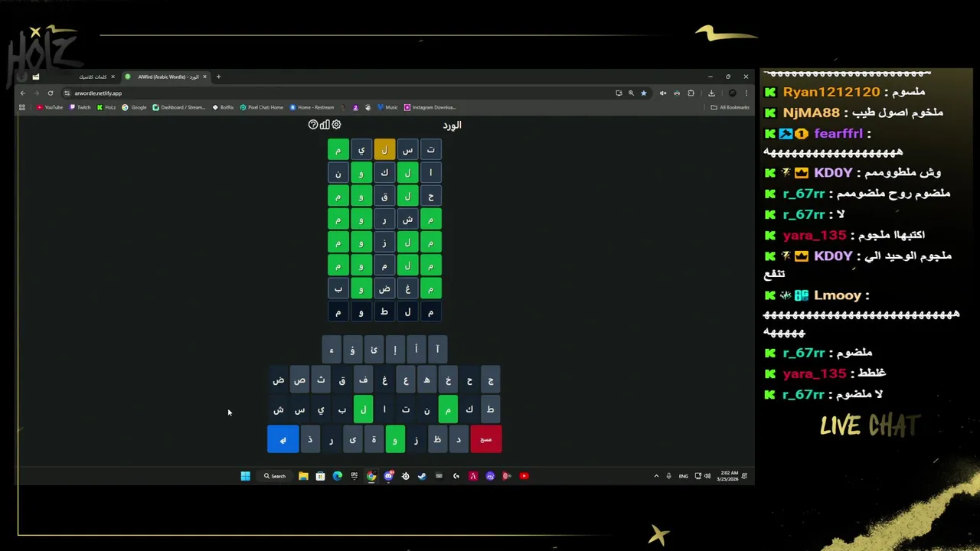Tap the yellow ل tile in the first guess
980x551 pixels.
tap(384, 150)
